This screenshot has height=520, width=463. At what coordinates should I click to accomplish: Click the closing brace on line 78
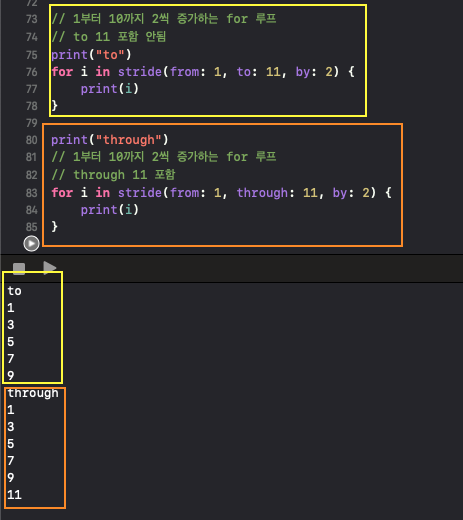coord(54,106)
